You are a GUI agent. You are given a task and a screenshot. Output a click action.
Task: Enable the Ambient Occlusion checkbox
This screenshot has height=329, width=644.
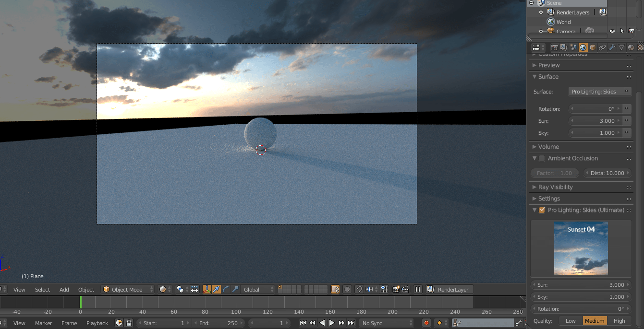pos(541,158)
